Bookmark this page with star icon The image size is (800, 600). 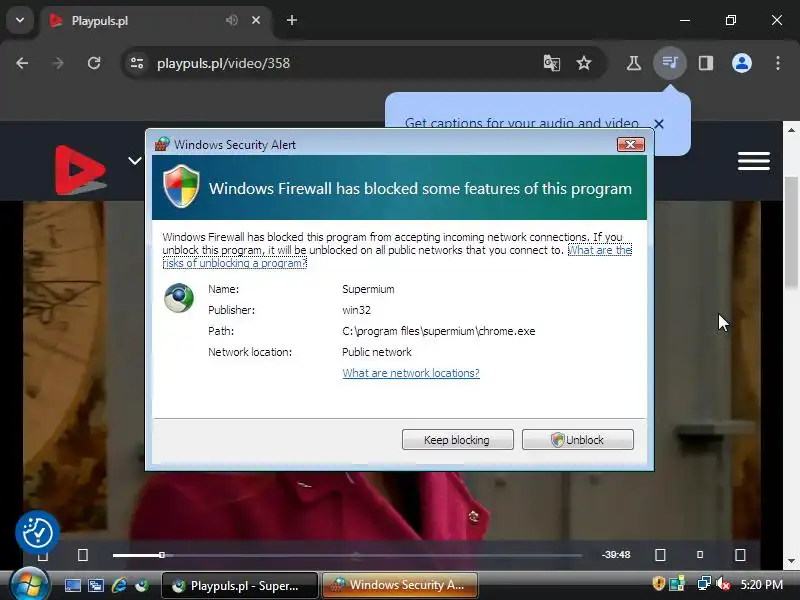coord(584,63)
